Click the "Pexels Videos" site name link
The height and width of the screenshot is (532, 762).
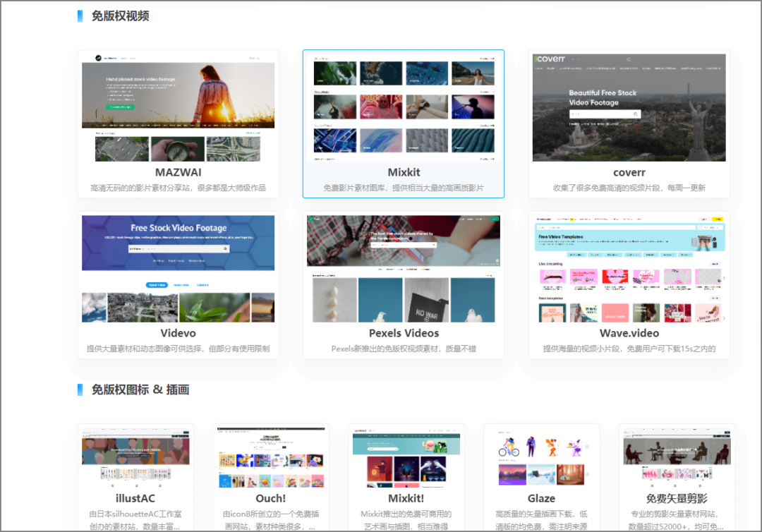click(x=403, y=332)
